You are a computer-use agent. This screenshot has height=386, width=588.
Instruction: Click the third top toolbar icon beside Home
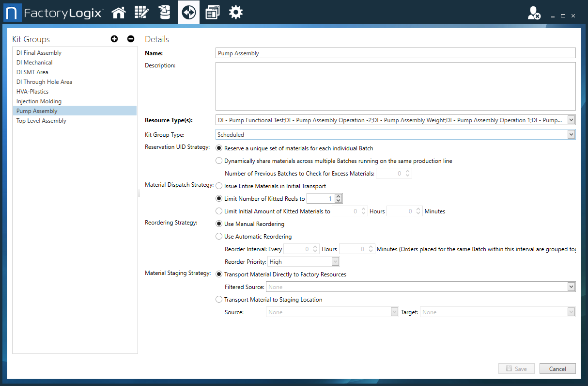pyautogui.click(x=164, y=12)
